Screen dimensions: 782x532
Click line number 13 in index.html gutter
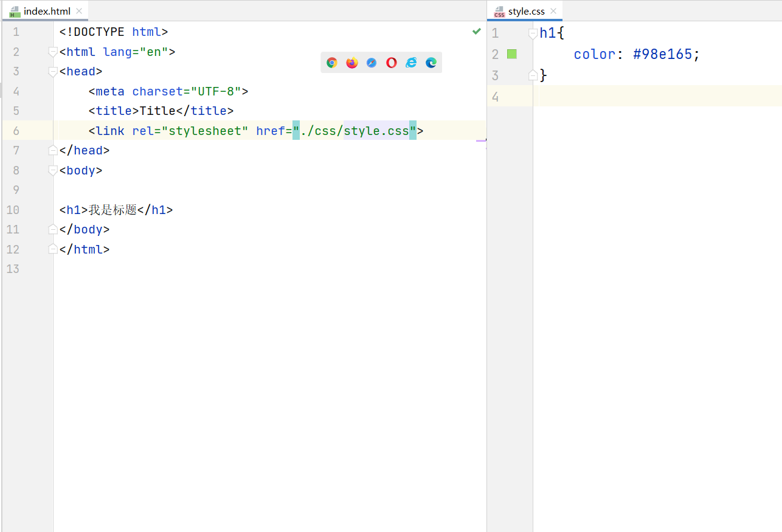[13, 269]
